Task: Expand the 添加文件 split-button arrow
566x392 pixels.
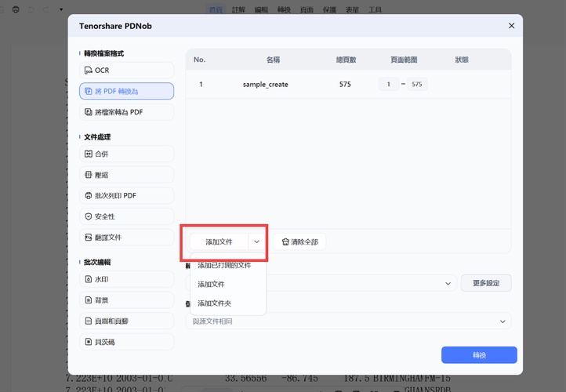Action: click(x=256, y=241)
